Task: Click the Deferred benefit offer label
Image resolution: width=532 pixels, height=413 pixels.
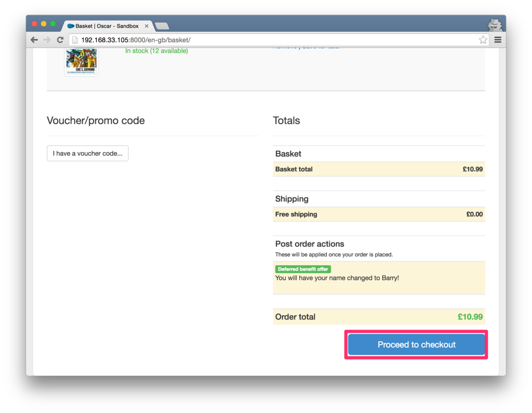Action: tap(303, 269)
